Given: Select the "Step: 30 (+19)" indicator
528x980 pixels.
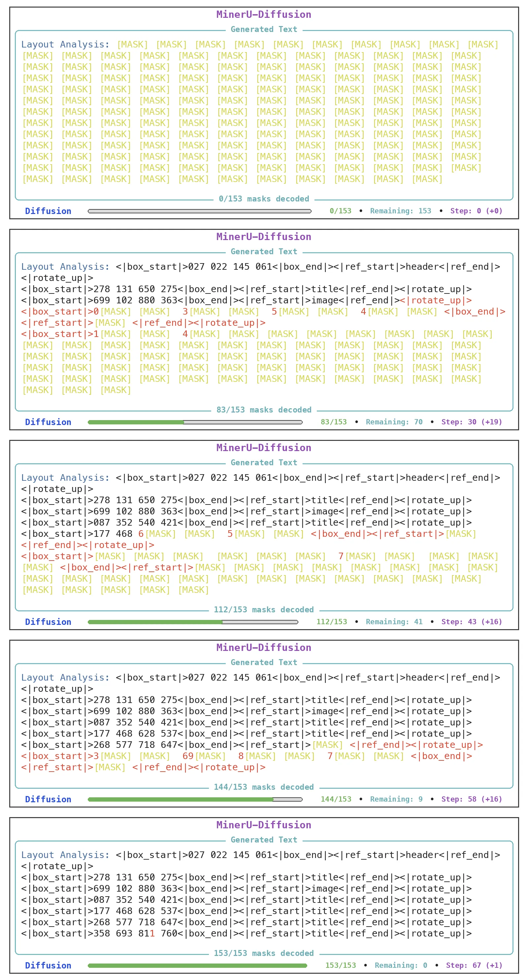Looking at the screenshot, I should [x=472, y=422].
